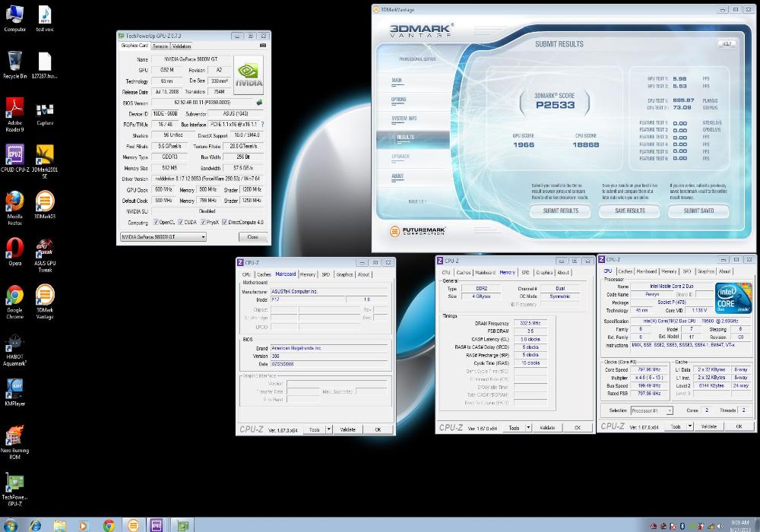Switch to Validation tab in GPU-Z
The width and height of the screenshot is (760, 532).
[182, 46]
